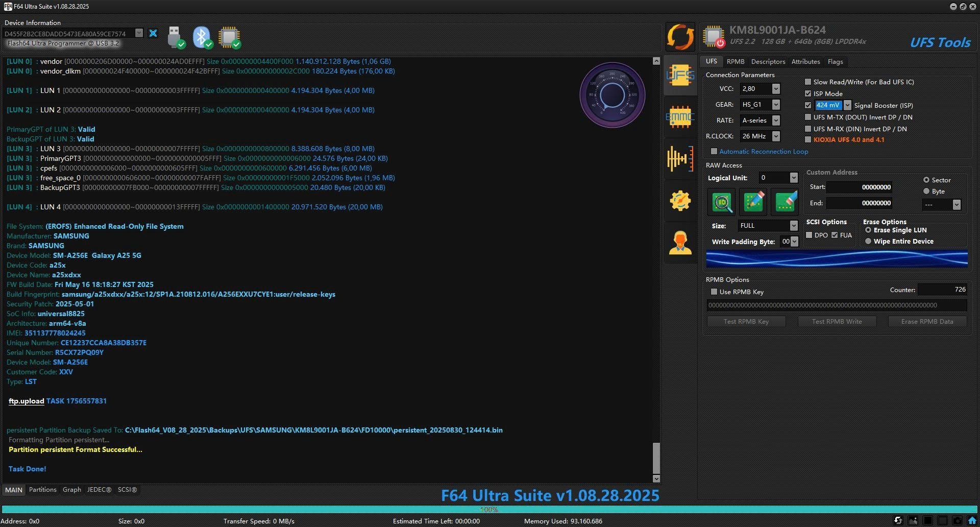Click the ftp.upload link in the log
Viewport: 980px width, 527px height.
coord(27,401)
